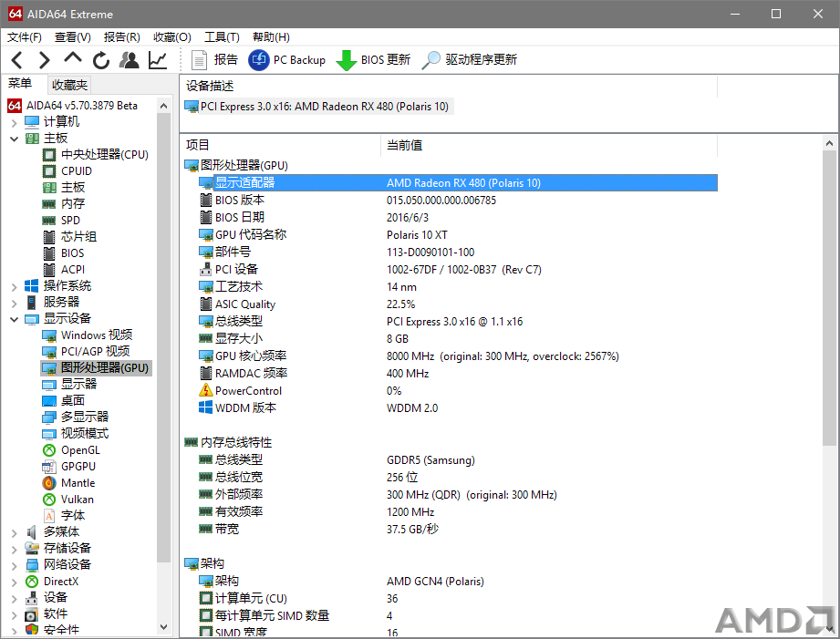The height and width of the screenshot is (639, 840).
Task: Open the user manager icon in toolbar
Action: click(130, 60)
